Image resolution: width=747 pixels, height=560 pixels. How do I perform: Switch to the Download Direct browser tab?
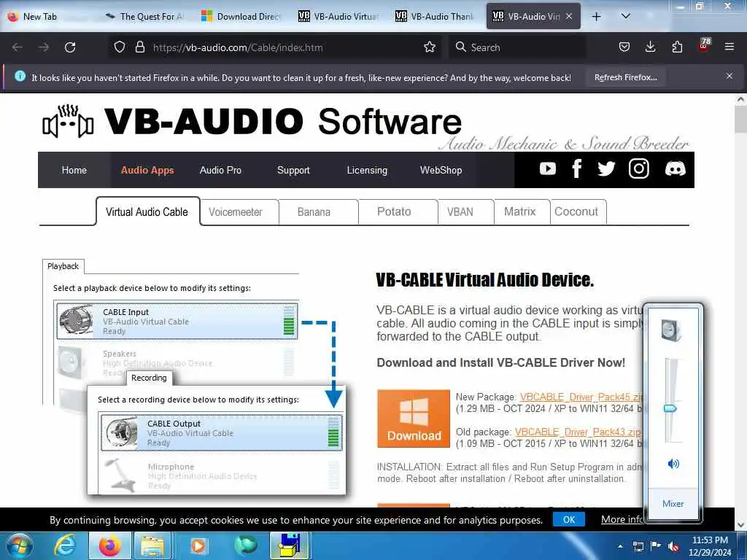click(x=241, y=16)
